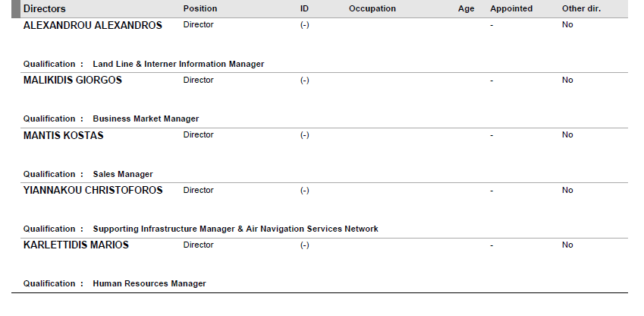
Task: Click the Directors column header
Action: (45, 8)
